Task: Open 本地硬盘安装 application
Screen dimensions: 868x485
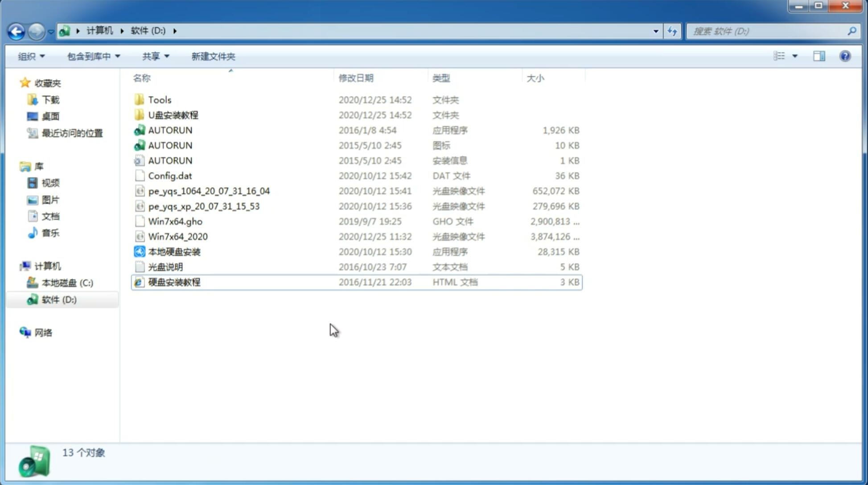Action: coord(174,251)
